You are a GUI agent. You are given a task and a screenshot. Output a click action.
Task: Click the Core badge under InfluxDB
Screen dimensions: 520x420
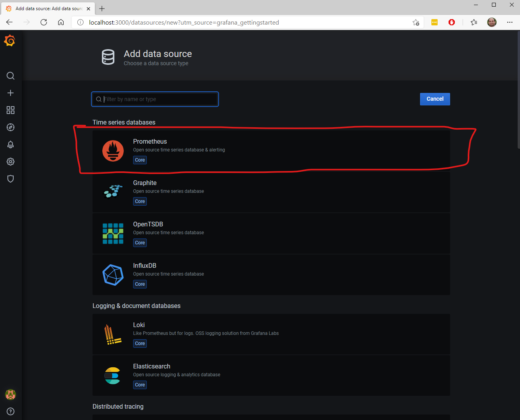pyautogui.click(x=140, y=284)
